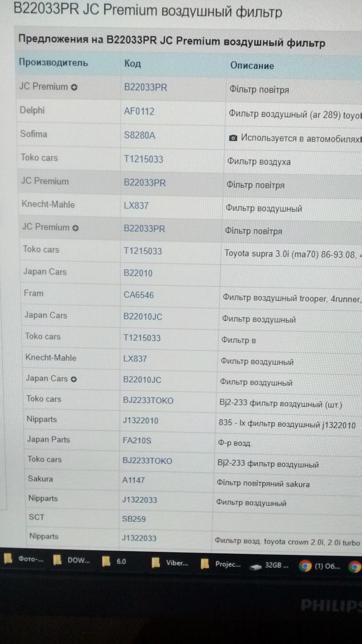This screenshot has height=644, width=362.
Task: Open the 6.0 folder taskbar item
Action: point(114,562)
